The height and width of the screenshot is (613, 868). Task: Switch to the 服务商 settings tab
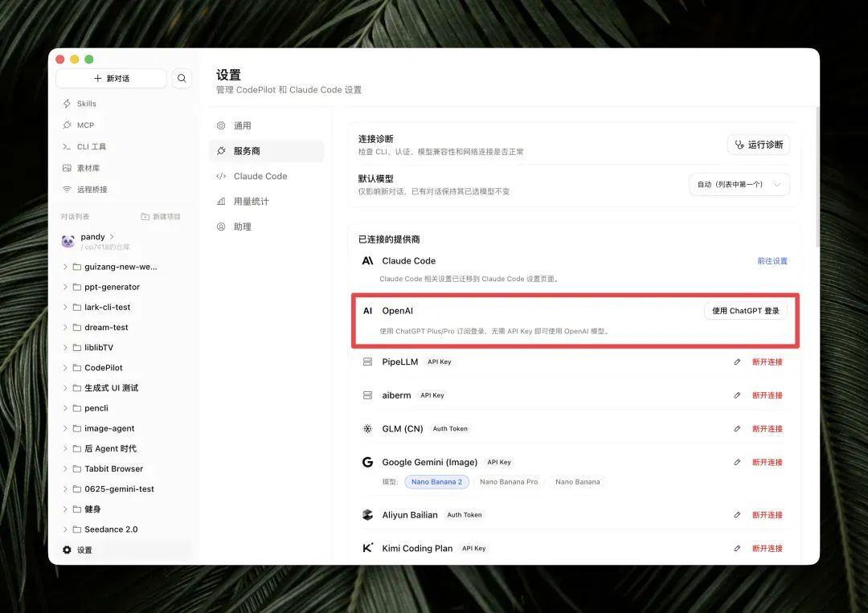(x=266, y=150)
